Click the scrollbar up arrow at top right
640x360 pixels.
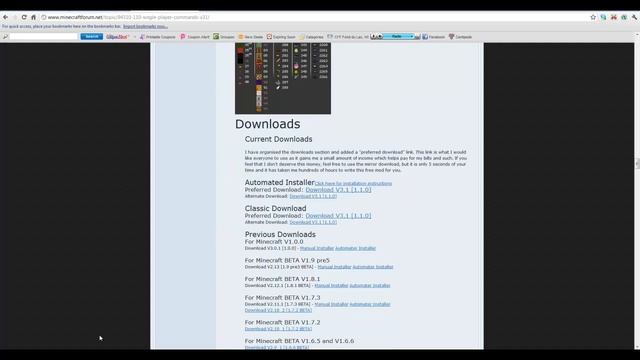[637, 34]
